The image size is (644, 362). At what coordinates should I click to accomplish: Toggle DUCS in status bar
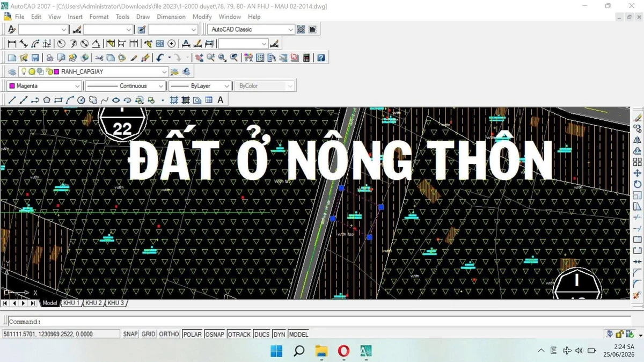tap(262, 334)
